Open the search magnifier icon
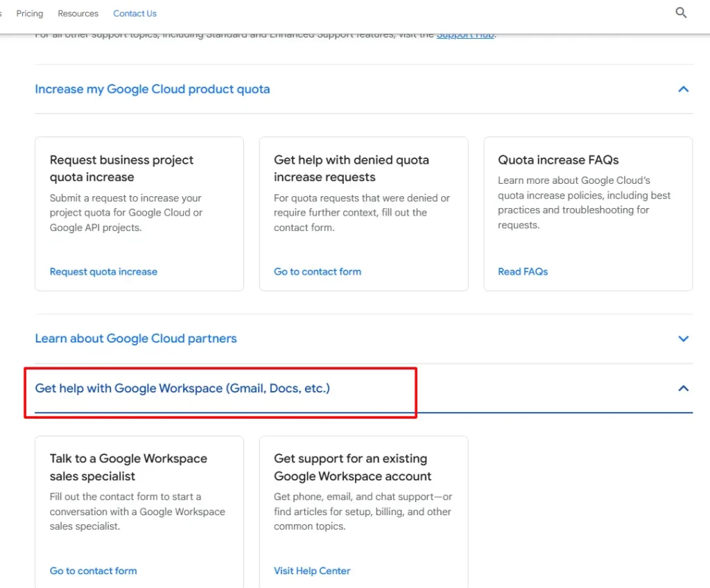This screenshot has width=710, height=588. 681,12
